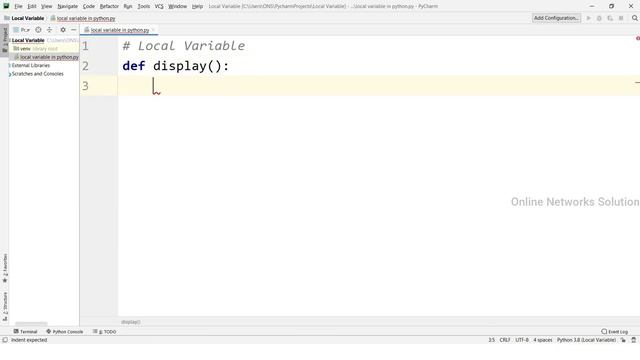Expand Scratches and Consoles node

click(x=10, y=74)
